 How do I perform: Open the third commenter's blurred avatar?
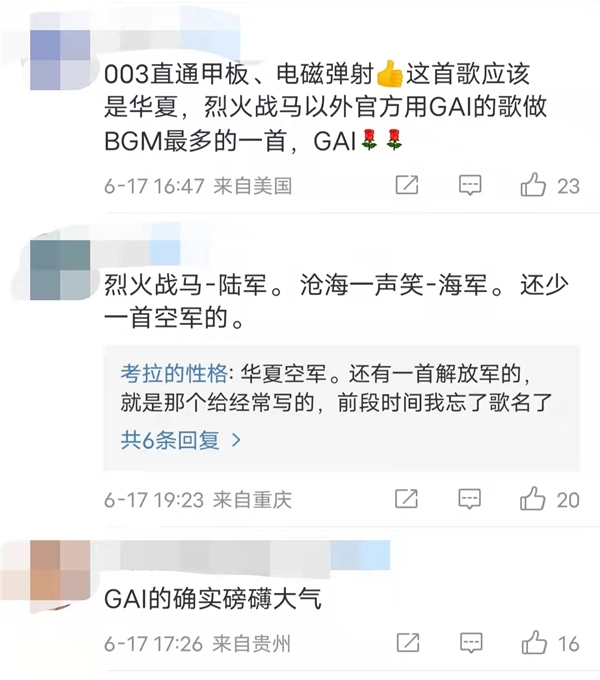pos(60,570)
